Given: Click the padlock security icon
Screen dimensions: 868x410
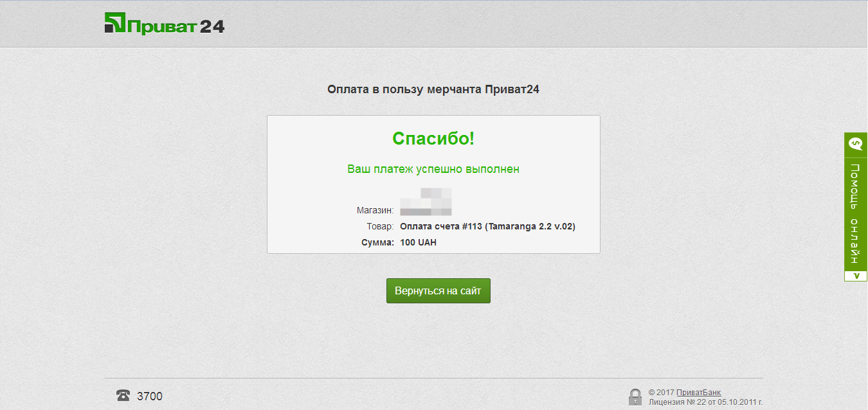Looking at the screenshot, I should tap(635, 397).
